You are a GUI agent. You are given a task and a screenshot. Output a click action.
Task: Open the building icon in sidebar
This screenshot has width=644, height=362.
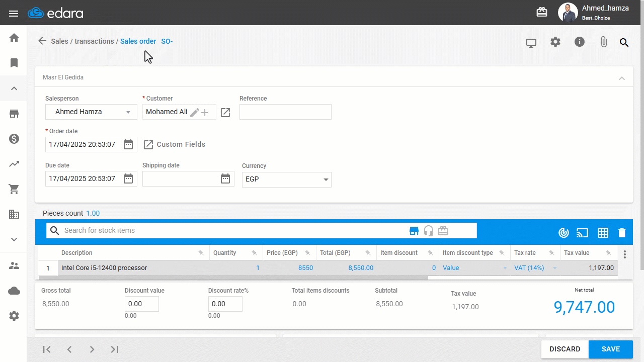14,214
